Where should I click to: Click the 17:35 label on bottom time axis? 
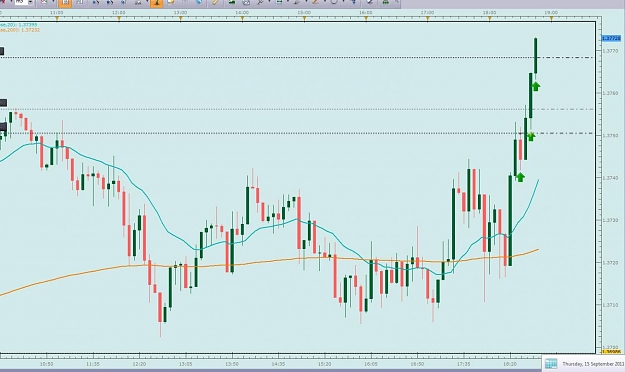pos(464,364)
